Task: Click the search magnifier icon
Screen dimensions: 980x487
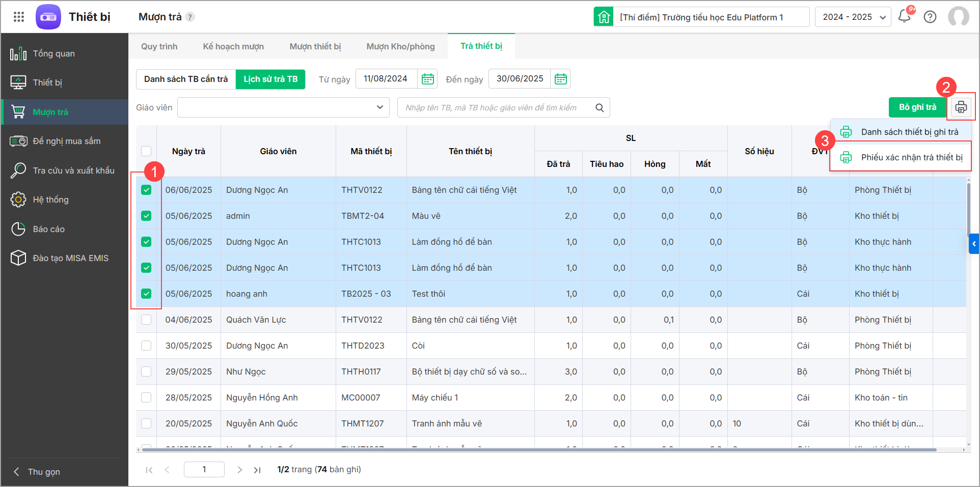Action: [600, 108]
